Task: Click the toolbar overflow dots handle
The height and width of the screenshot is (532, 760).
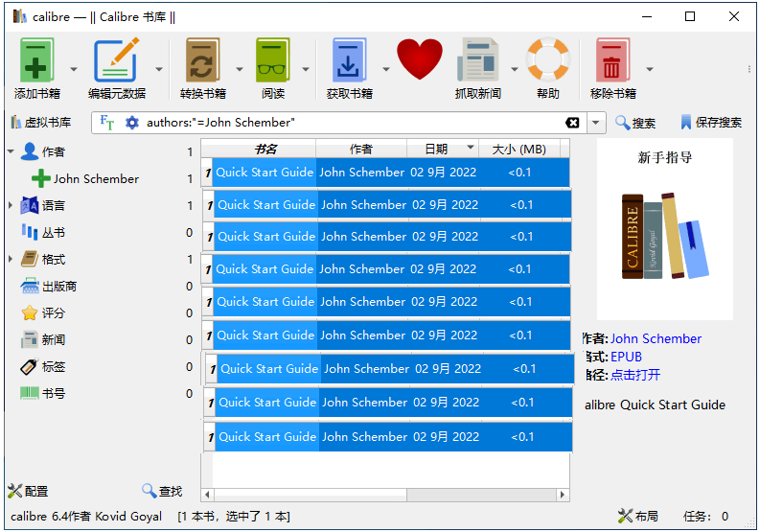Action: (749, 69)
